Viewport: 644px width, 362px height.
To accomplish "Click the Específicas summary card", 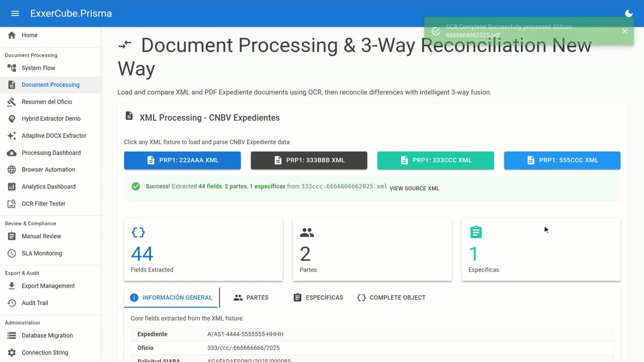I will point(541,249).
